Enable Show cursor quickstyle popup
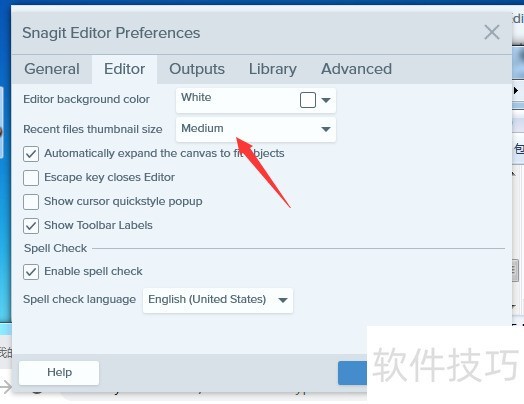The height and width of the screenshot is (404, 524). click(31, 202)
